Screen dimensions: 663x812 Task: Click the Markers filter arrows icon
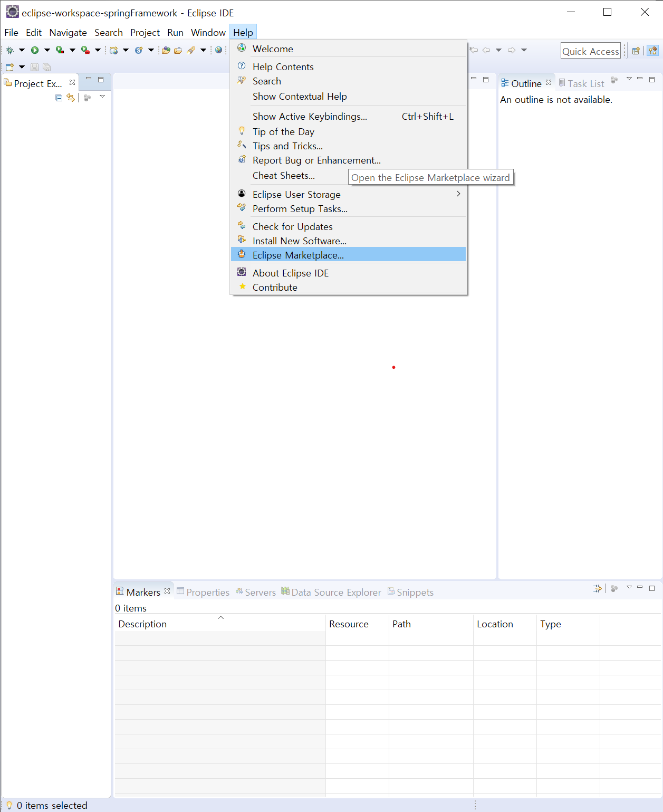pyautogui.click(x=597, y=588)
